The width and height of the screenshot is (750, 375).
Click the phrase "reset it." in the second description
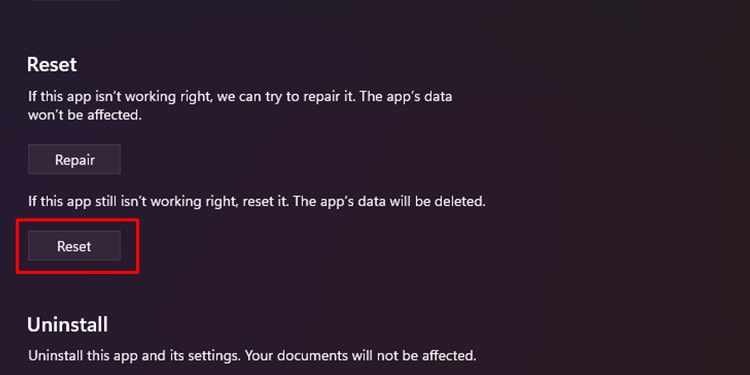[x=265, y=201]
